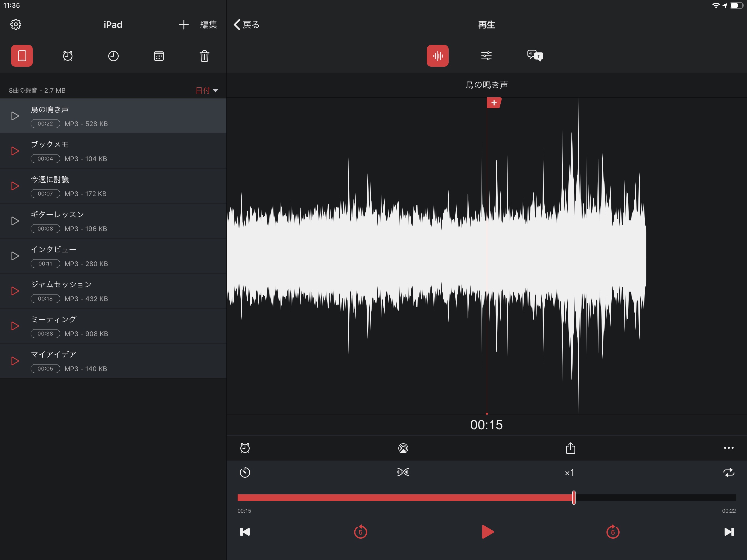This screenshot has height=560, width=747.
Task: Toggle the skip silence waveform icon
Action: coord(403,472)
